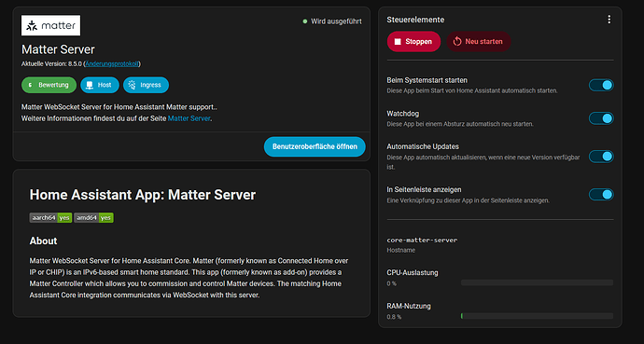Click the '0 %' CPU value

point(391,283)
